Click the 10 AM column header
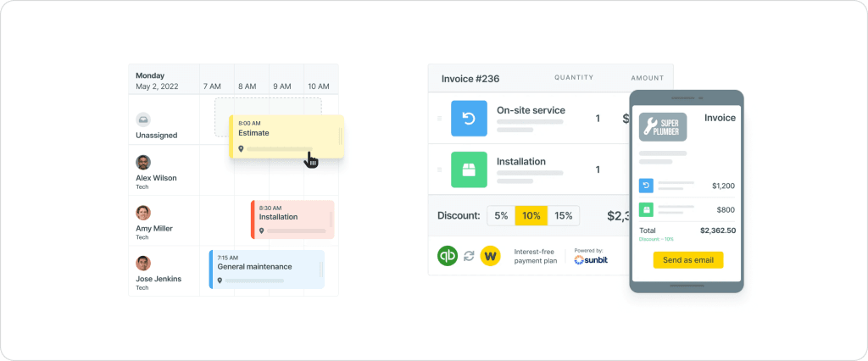 318,86
